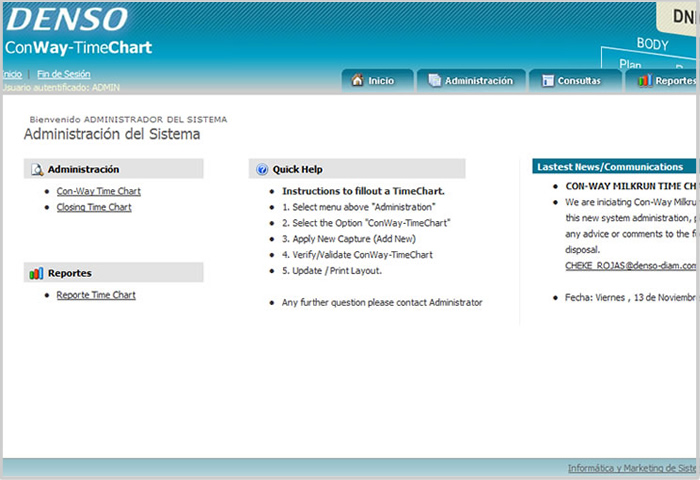Click the question mark Quick Help icon
The image size is (700, 480).
point(262,169)
